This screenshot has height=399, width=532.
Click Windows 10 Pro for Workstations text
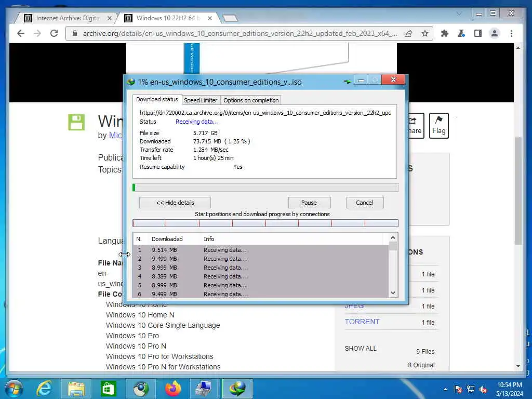tap(159, 356)
